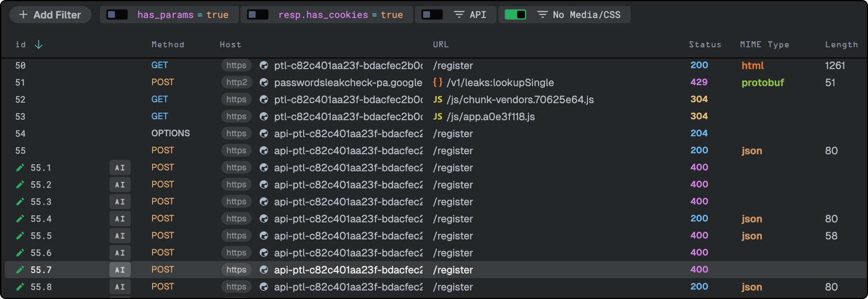
Task: Click the MIME Type column header
Action: (764, 44)
